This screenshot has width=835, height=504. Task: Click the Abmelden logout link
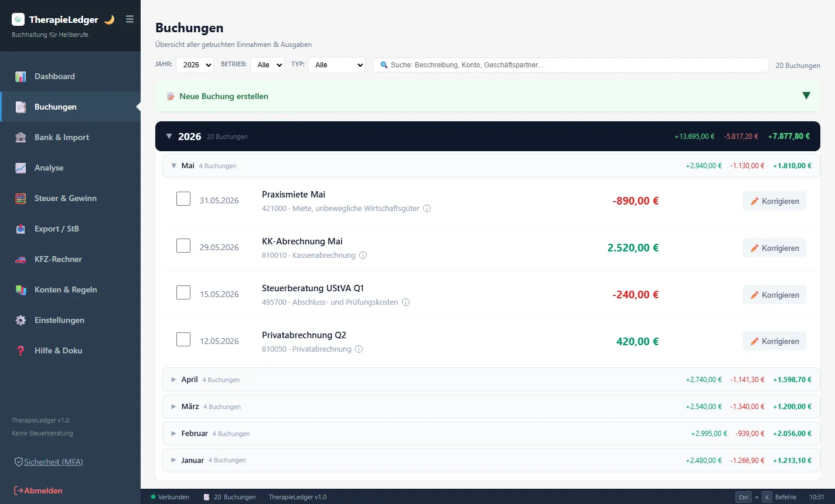point(38,491)
